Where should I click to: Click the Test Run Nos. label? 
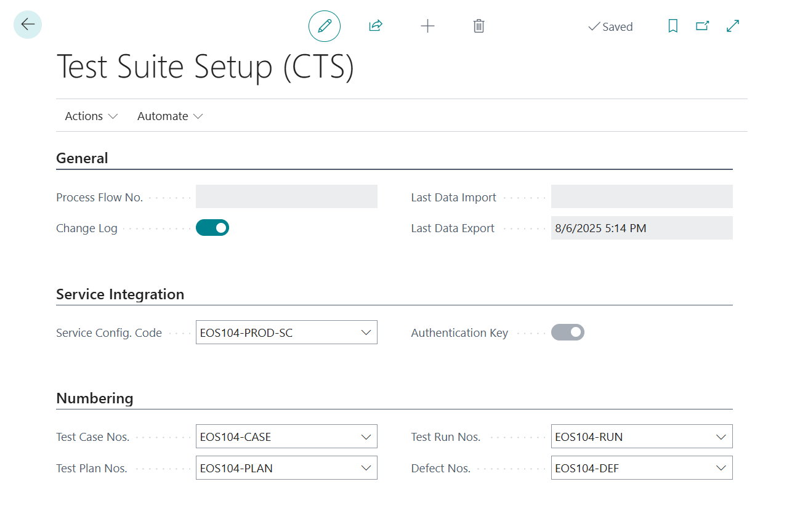click(446, 437)
